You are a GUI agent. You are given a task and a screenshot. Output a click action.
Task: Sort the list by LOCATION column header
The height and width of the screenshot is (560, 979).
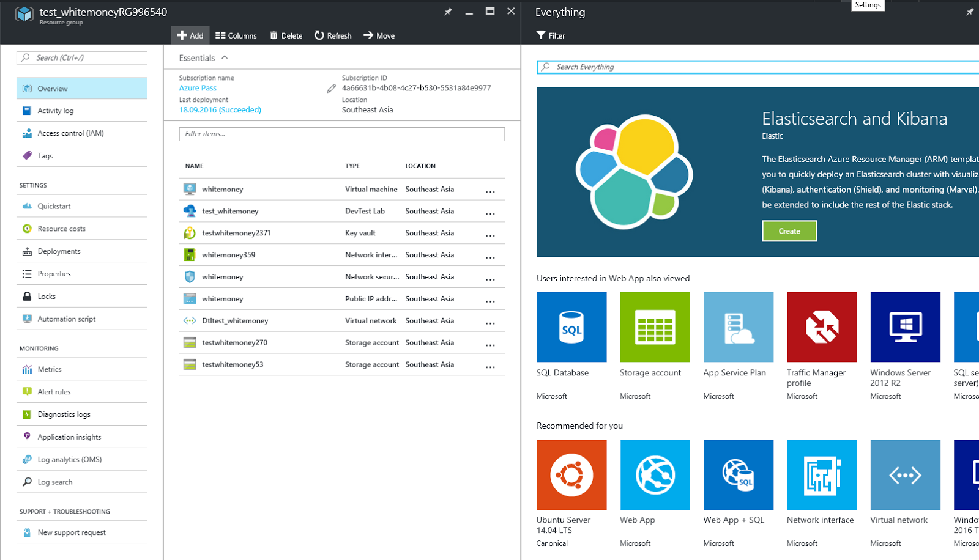tap(420, 166)
